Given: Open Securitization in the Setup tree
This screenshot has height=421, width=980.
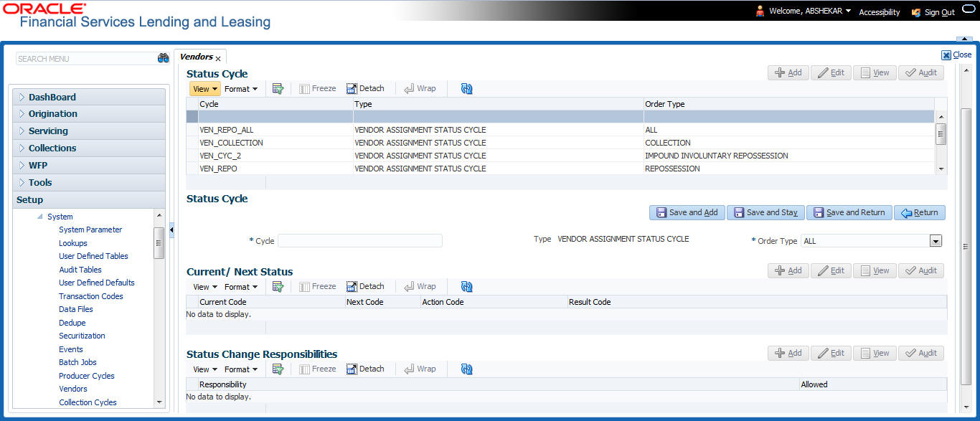Looking at the screenshot, I should pyautogui.click(x=82, y=336).
